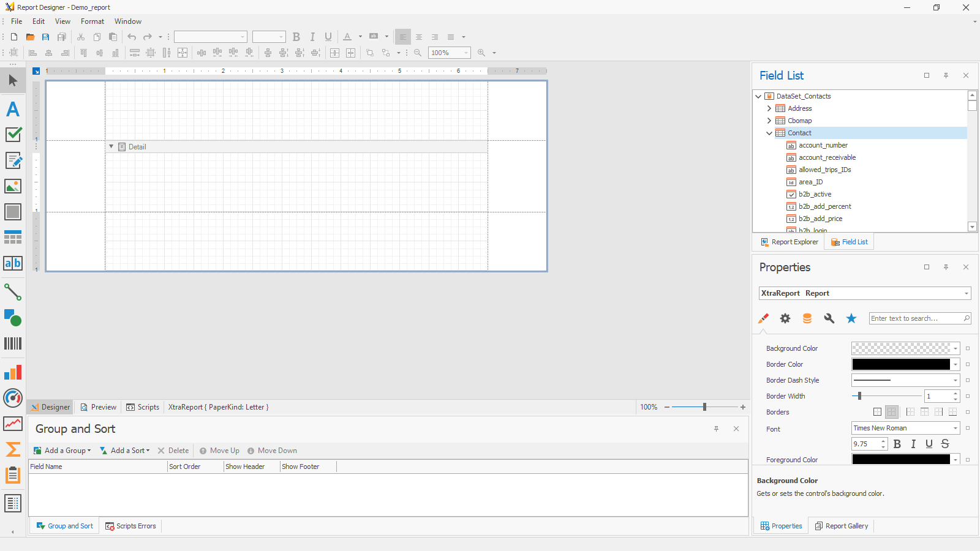Click the Add a Sort button
Image resolution: width=980 pixels, height=551 pixels.
tap(126, 451)
